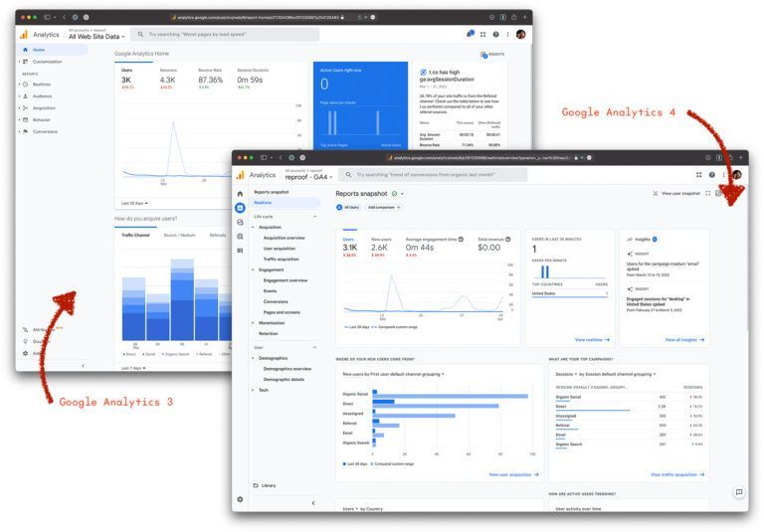This screenshot has height=532, width=764.
Task: Click the Analytics logo in GA3 window
Action: [24, 35]
